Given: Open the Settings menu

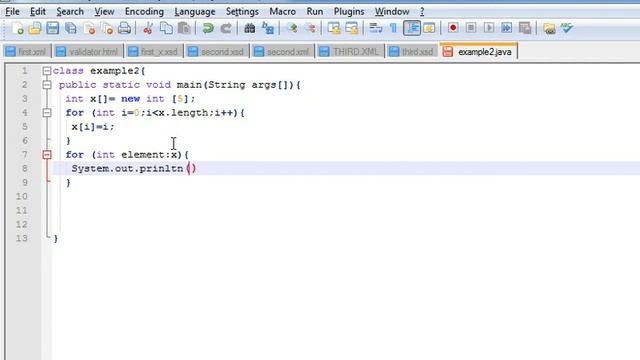Looking at the screenshot, I should pyautogui.click(x=242, y=11).
